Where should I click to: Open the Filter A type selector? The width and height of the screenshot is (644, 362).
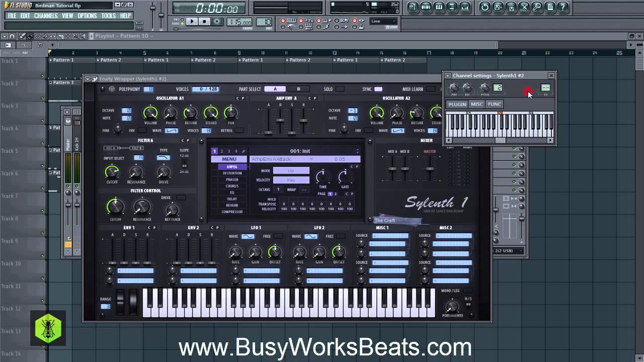tap(164, 157)
